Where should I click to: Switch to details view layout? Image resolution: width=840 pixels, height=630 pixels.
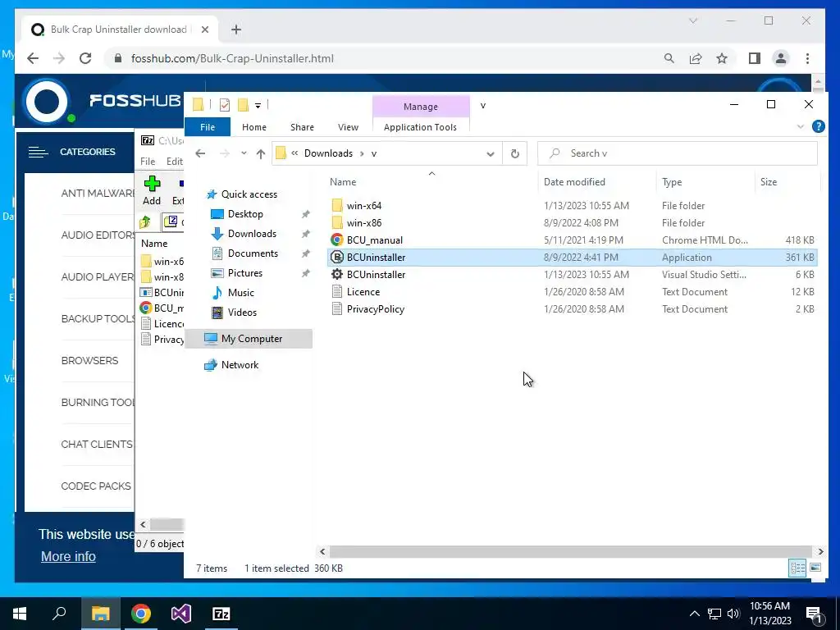point(797,568)
